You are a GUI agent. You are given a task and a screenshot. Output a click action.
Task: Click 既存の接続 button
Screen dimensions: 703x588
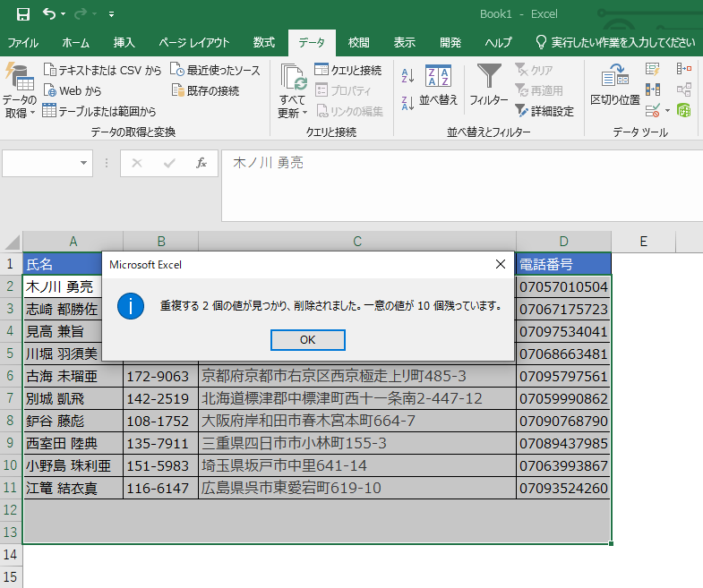(205, 90)
